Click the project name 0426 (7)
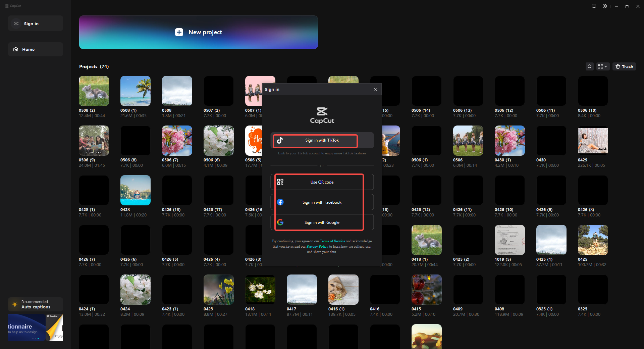This screenshot has height=349, width=644. (87, 259)
